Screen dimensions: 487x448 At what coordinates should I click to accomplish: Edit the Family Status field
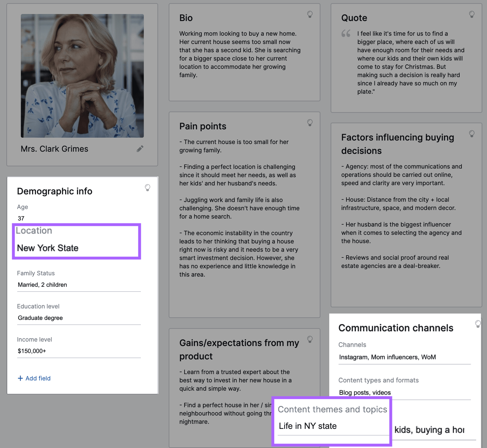pos(42,285)
